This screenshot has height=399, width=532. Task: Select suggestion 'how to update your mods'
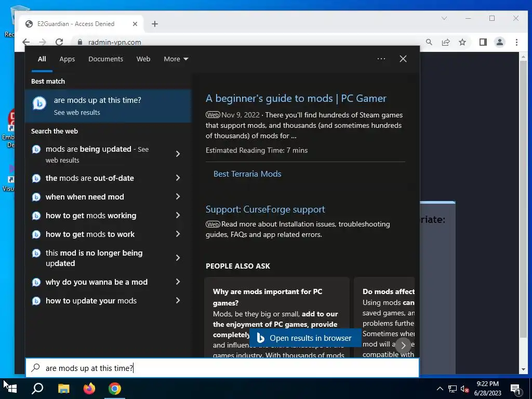(91, 301)
